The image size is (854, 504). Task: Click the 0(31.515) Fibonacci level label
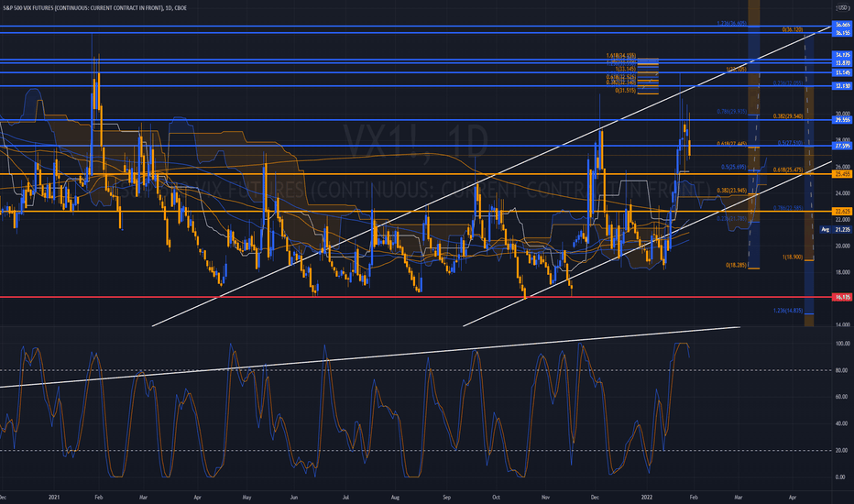[625, 91]
